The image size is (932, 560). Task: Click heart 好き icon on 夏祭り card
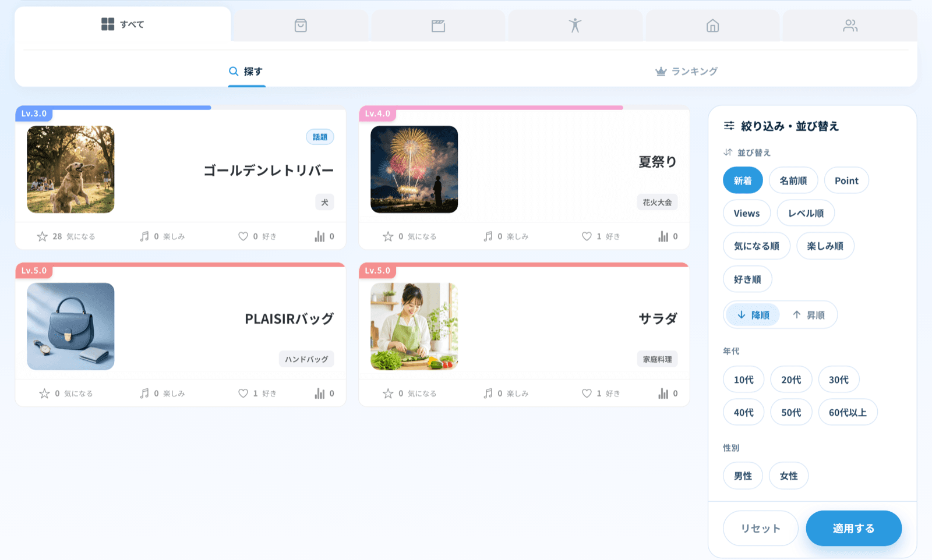tap(587, 236)
